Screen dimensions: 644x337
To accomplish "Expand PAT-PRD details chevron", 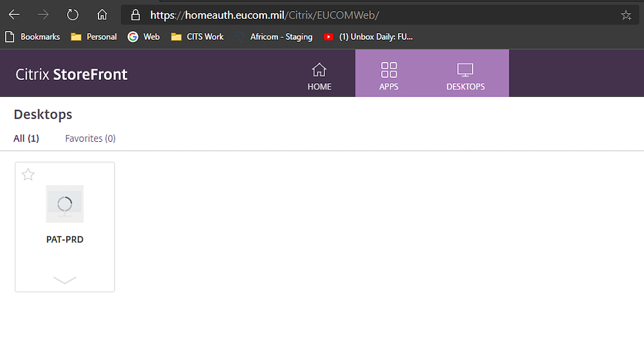I will point(65,280).
